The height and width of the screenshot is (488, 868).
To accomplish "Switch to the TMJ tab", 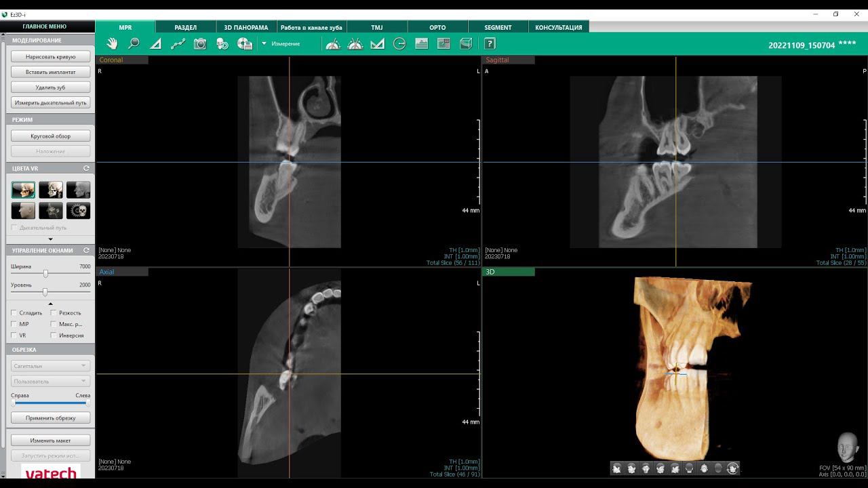I will 377,27.
